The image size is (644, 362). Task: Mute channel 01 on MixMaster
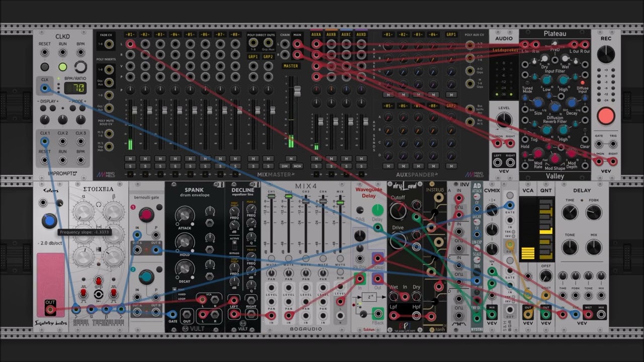(x=130, y=159)
